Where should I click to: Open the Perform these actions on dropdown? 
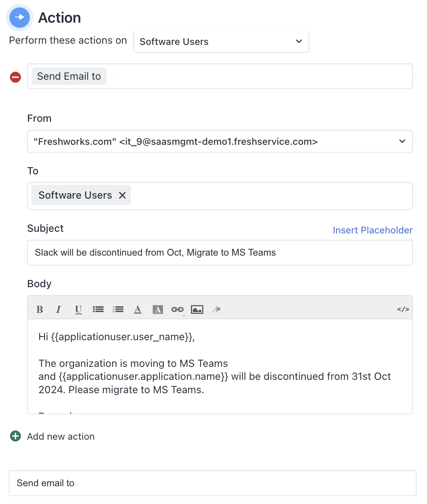(221, 42)
